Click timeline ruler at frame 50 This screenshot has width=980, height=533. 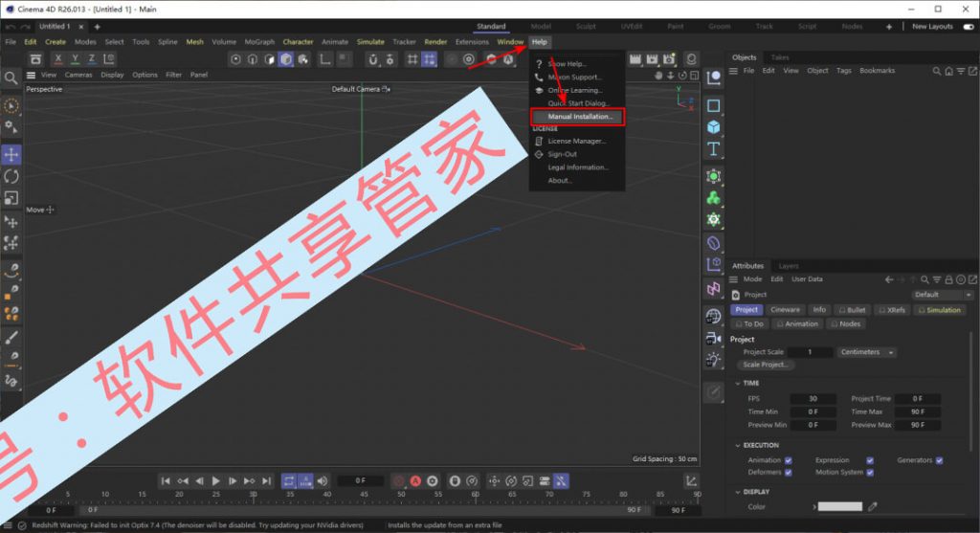[x=401, y=495]
